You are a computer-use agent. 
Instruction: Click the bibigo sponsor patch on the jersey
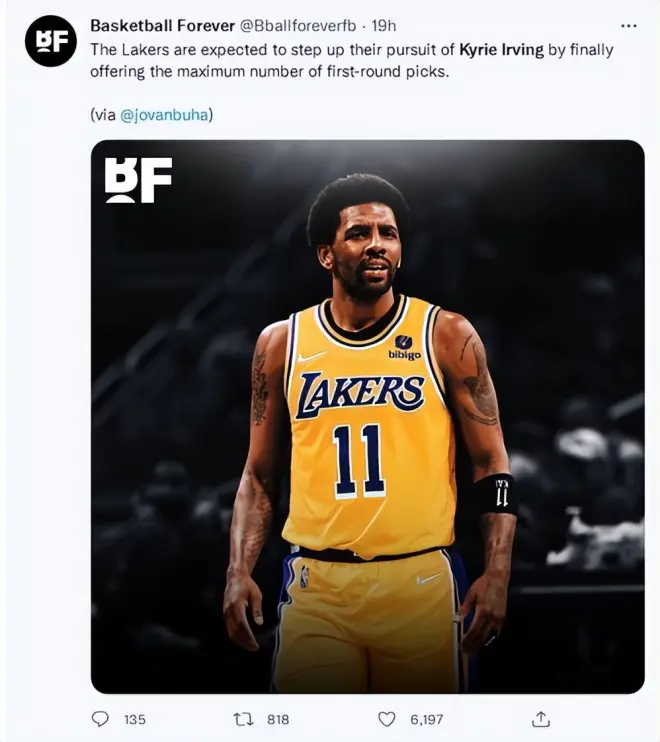pyautogui.click(x=404, y=348)
